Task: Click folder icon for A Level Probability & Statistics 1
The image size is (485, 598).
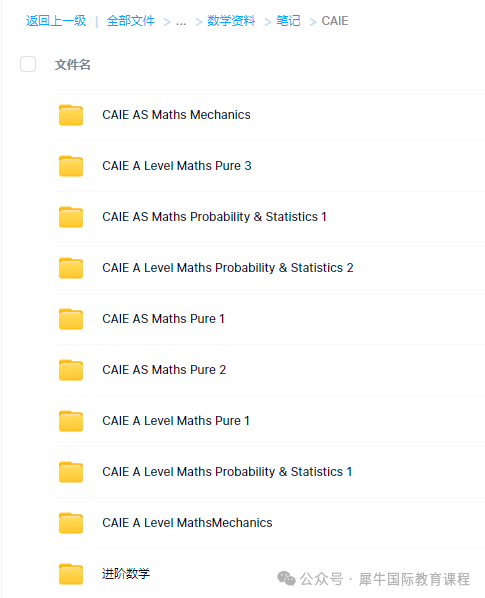Action: (x=71, y=472)
